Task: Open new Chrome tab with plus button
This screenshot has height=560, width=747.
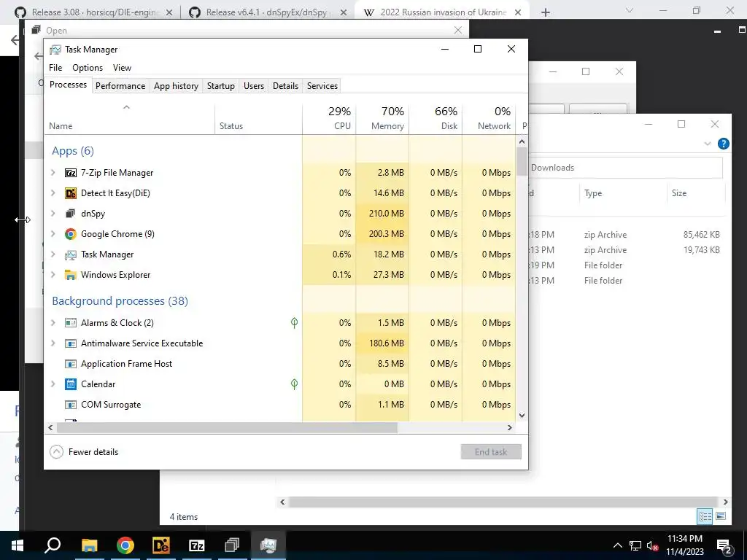Action: [546, 12]
